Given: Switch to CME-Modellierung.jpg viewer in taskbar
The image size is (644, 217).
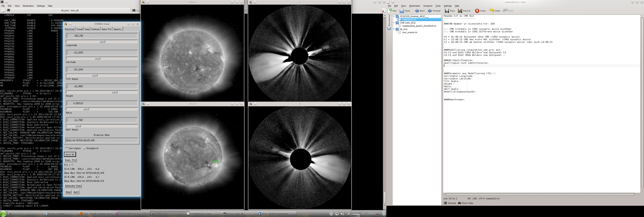Looking at the screenshot, I should tap(132, 214).
